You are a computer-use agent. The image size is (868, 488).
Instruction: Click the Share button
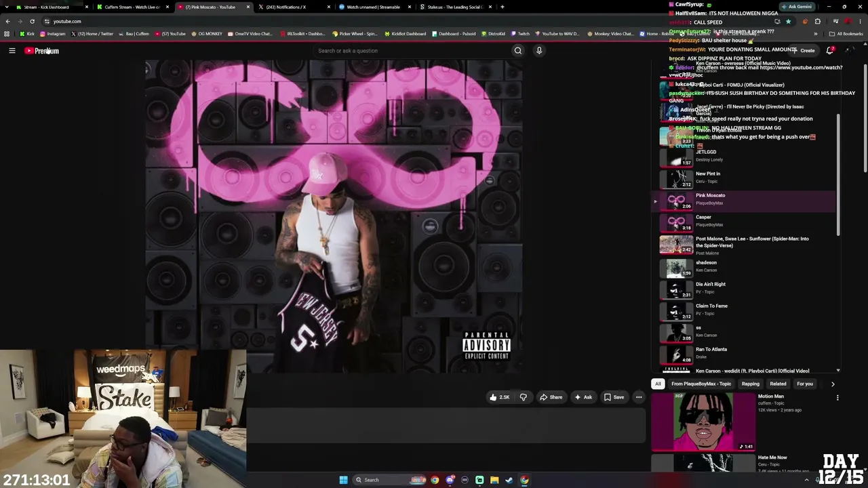(x=551, y=397)
